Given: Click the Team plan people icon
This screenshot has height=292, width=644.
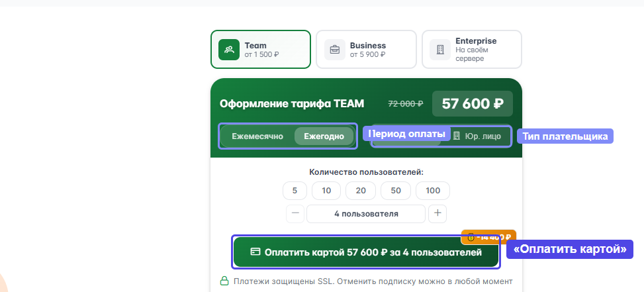Looking at the screenshot, I should click(229, 50).
